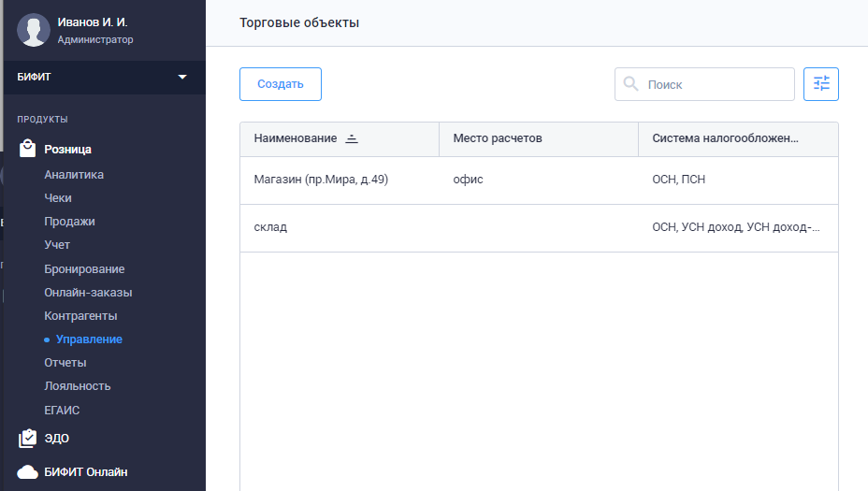
Task: Open the filter settings icon button
Action: click(x=820, y=84)
